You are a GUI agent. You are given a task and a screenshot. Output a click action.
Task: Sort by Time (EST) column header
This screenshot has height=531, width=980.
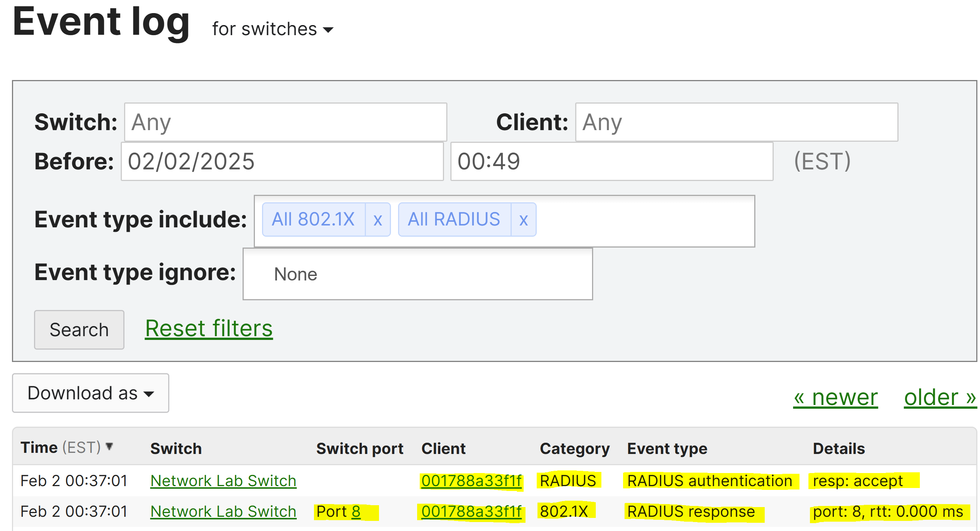tap(67, 447)
